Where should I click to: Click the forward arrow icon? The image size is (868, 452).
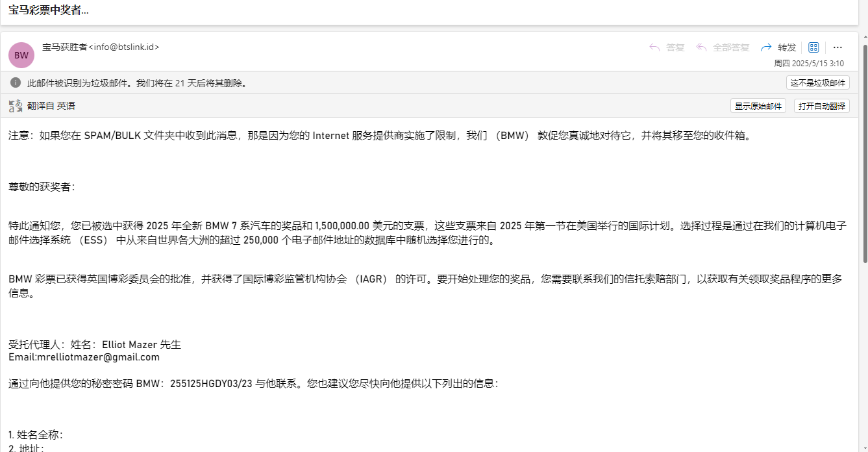[x=766, y=47]
